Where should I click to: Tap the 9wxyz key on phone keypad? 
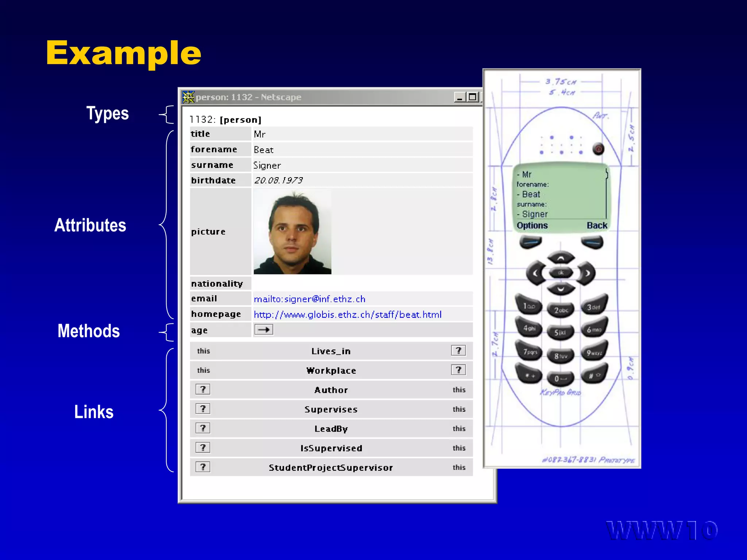tap(594, 351)
